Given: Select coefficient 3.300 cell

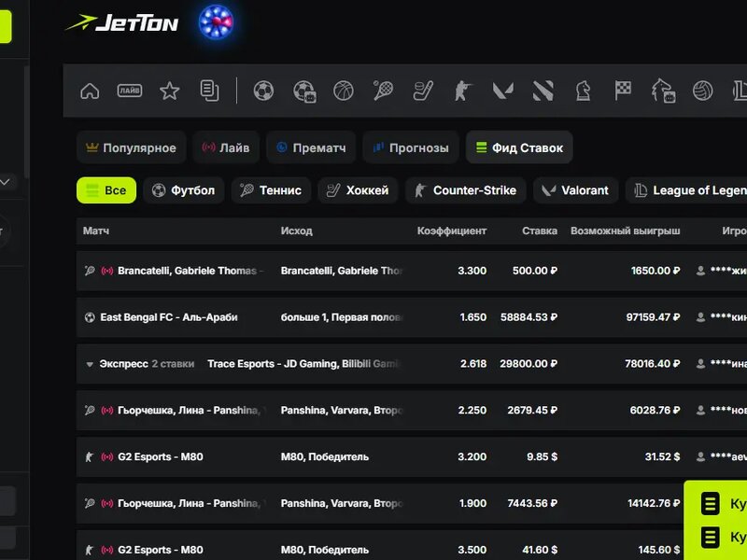Looking at the screenshot, I should pos(472,271).
